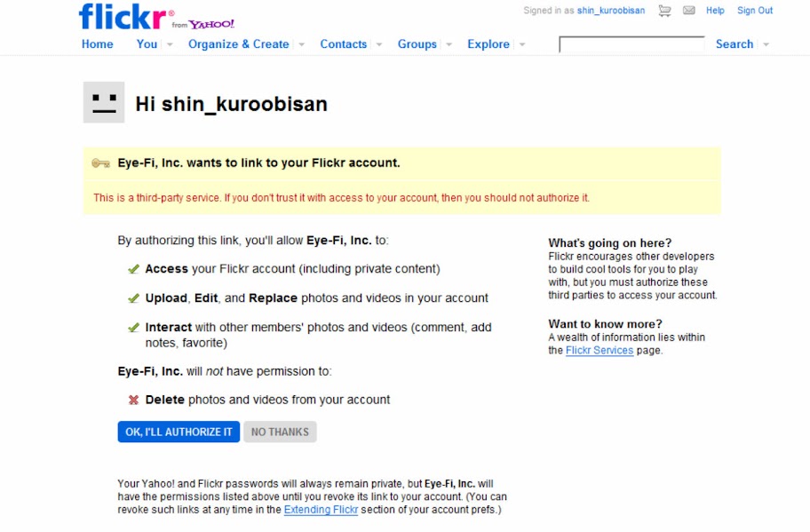Screen dimensions: 810x532
Task: Open the mail envelope icon
Action: (689, 11)
